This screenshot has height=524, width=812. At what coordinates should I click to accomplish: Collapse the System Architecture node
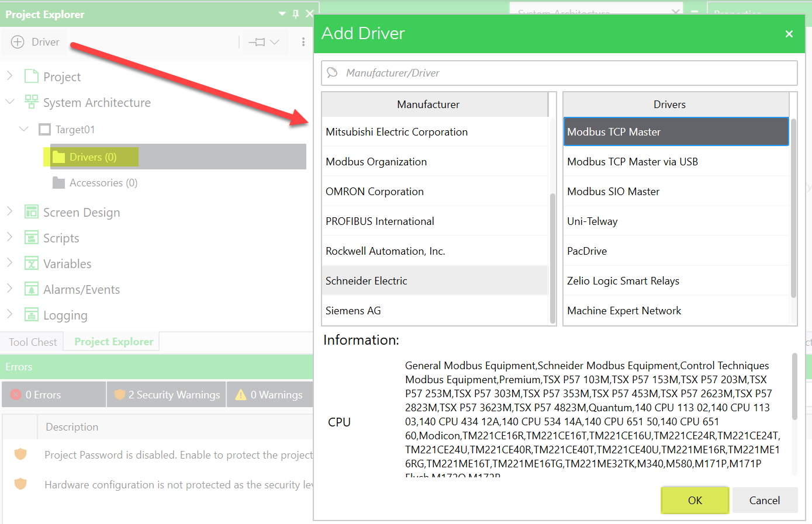(9, 102)
